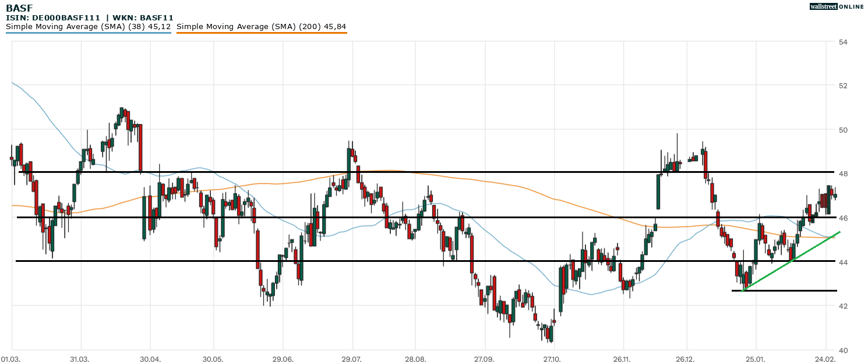
Task: Click the green ascending trend line
Action: pos(791,261)
